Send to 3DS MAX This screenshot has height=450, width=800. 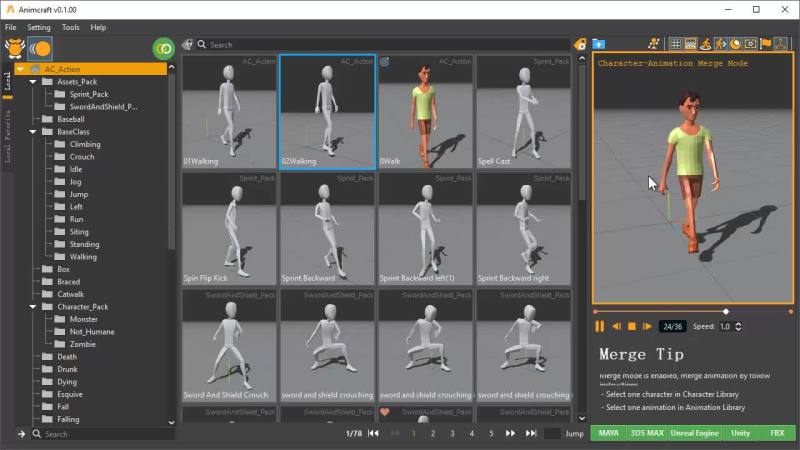tap(646, 433)
